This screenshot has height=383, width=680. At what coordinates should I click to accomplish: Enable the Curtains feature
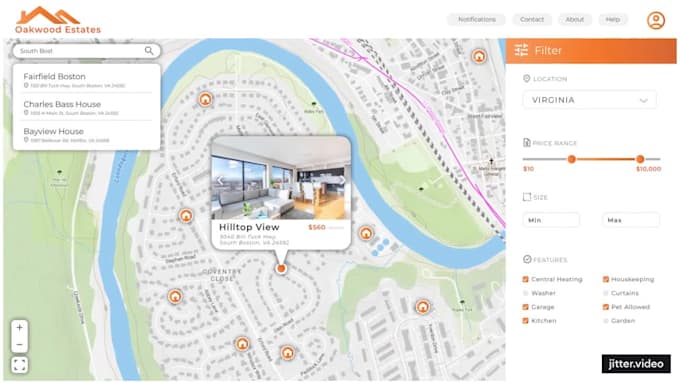[x=606, y=293]
